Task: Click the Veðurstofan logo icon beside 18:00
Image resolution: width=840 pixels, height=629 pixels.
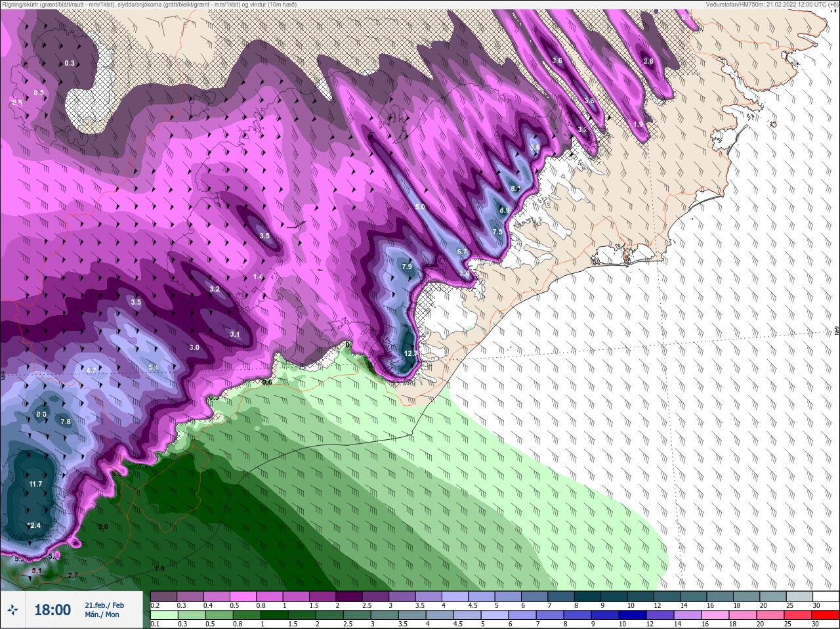Action: pyautogui.click(x=12, y=610)
